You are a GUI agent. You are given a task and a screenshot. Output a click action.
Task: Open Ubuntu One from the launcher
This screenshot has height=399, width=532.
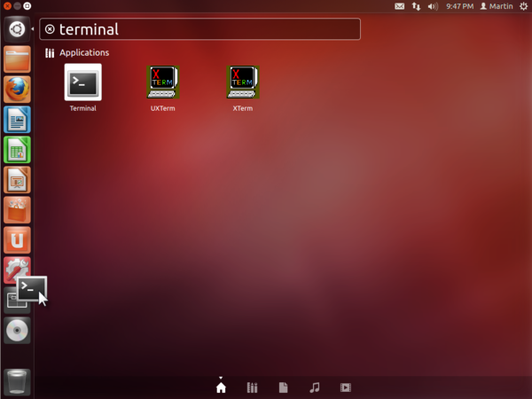point(17,240)
